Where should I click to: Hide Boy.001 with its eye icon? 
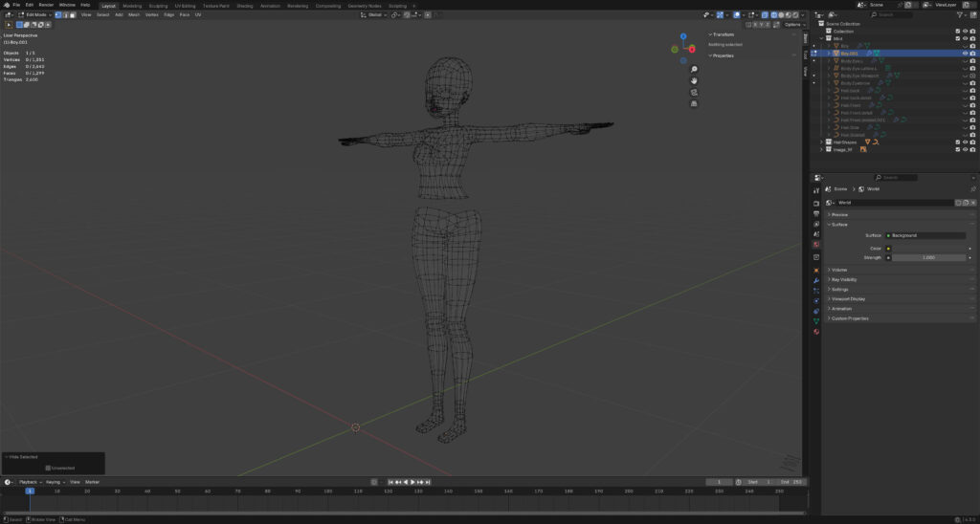click(x=965, y=54)
